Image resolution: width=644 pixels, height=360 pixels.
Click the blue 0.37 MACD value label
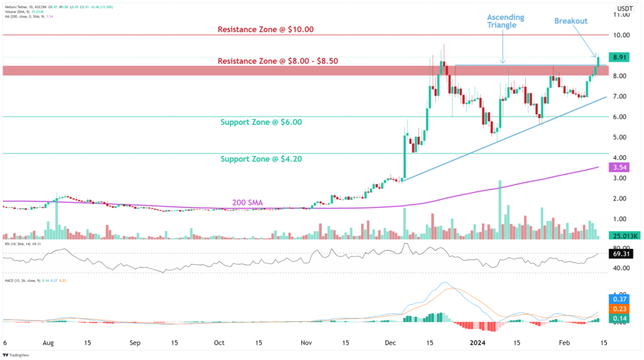click(621, 298)
